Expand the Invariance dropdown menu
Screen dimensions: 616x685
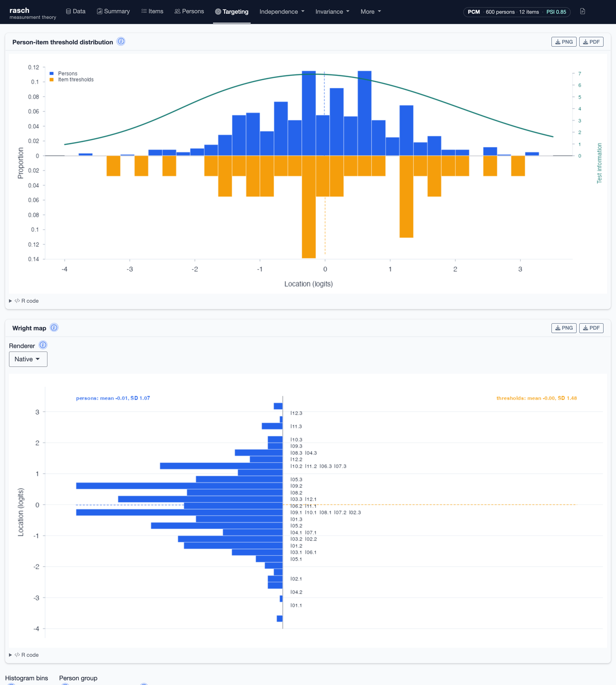click(x=332, y=12)
